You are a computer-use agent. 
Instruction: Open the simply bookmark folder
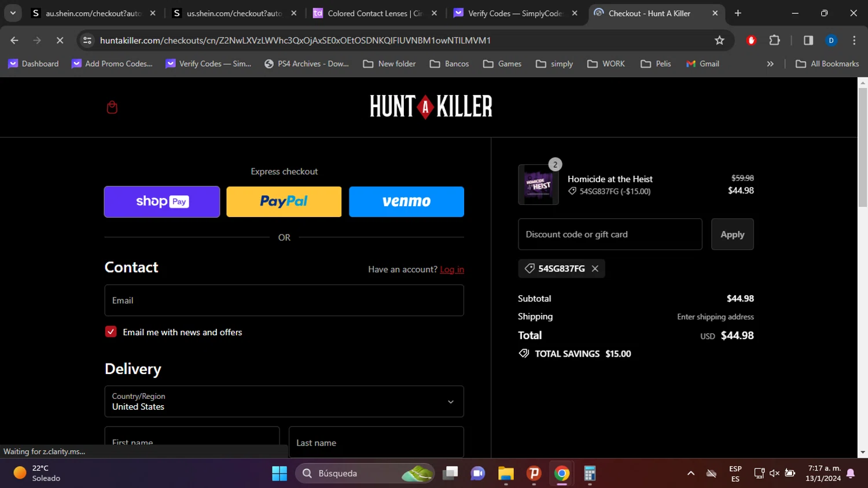pos(554,64)
